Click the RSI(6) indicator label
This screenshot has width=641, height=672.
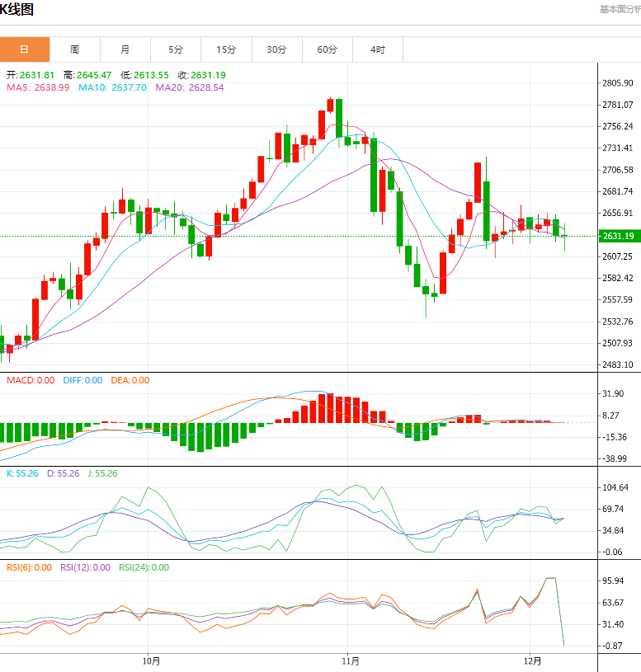tap(29, 567)
